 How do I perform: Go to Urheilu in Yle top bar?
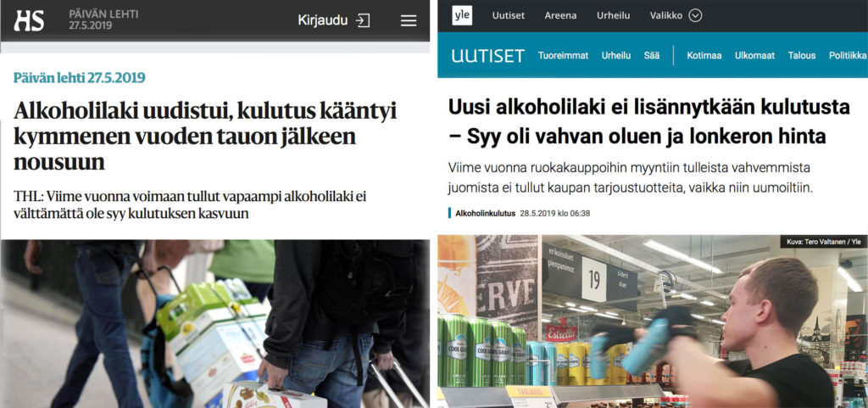tap(613, 15)
